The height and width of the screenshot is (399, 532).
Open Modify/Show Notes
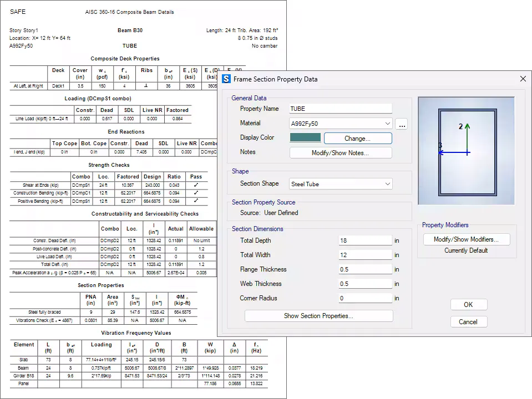340,153
